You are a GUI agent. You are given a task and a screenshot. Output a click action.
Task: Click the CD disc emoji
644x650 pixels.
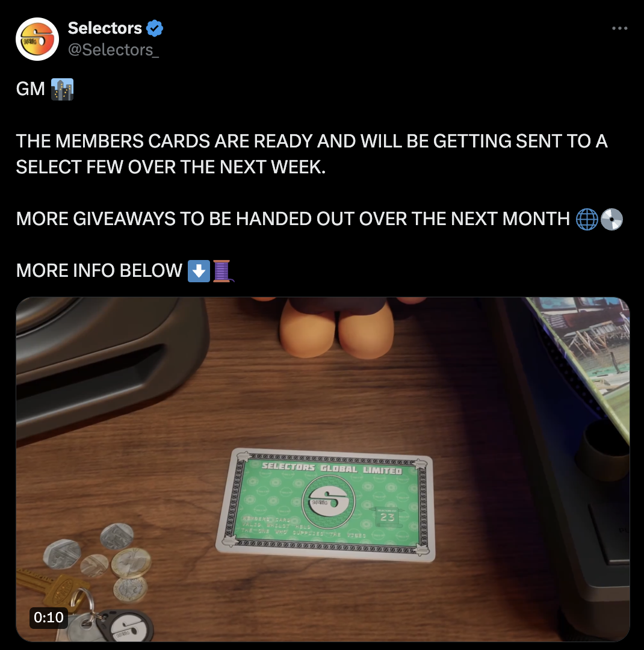point(611,219)
